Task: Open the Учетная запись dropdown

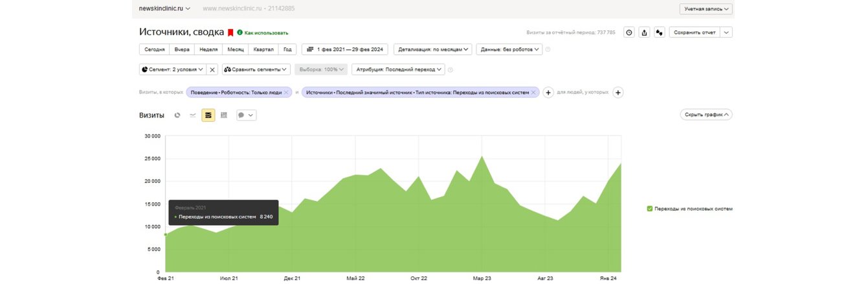Action: click(x=706, y=9)
